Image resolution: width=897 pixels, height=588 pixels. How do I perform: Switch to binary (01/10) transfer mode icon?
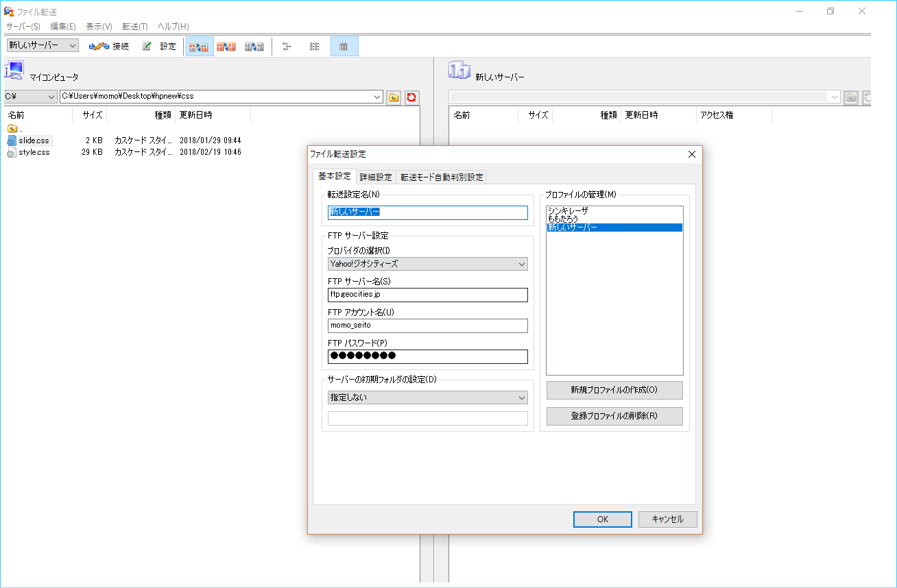pos(226,47)
